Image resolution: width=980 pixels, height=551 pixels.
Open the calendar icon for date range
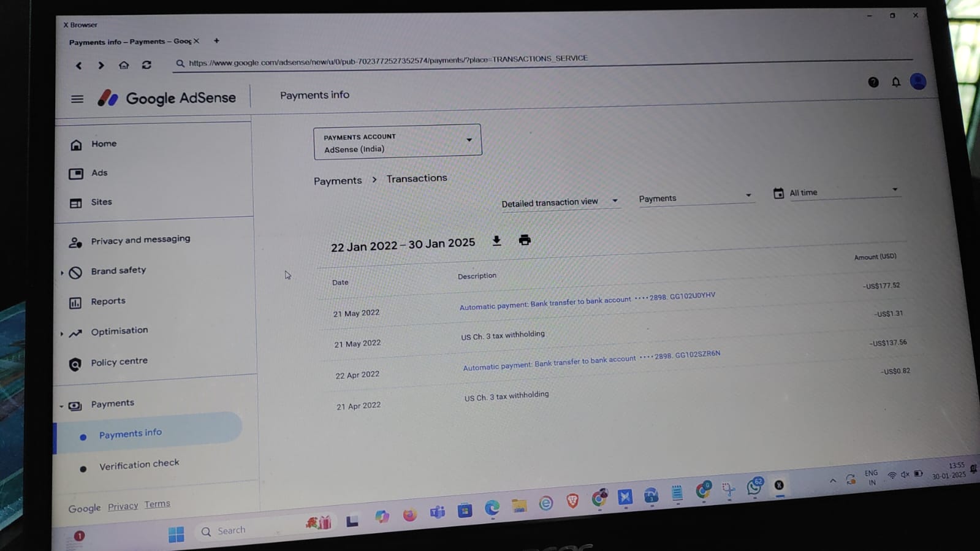click(x=778, y=194)
